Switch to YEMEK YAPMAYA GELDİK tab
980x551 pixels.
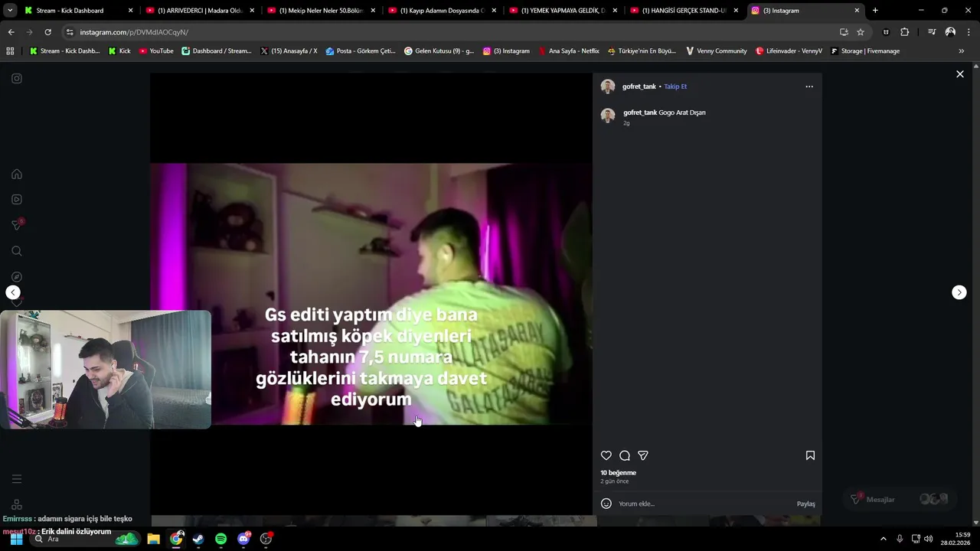pos(563,11)
